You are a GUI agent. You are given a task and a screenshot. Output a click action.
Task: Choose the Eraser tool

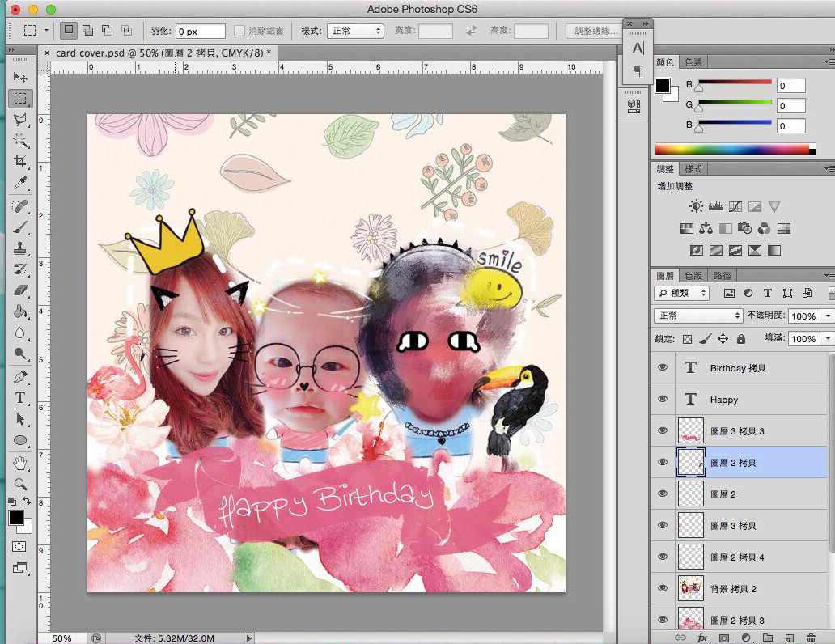tap(20, 290)
